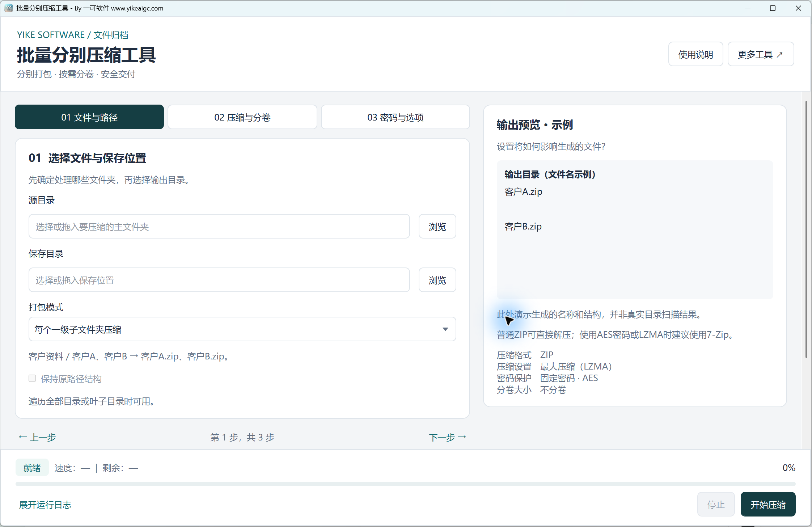This screenshot has height=527, width=812.
Task: Minimize the window
Action: tap(748, 8)
